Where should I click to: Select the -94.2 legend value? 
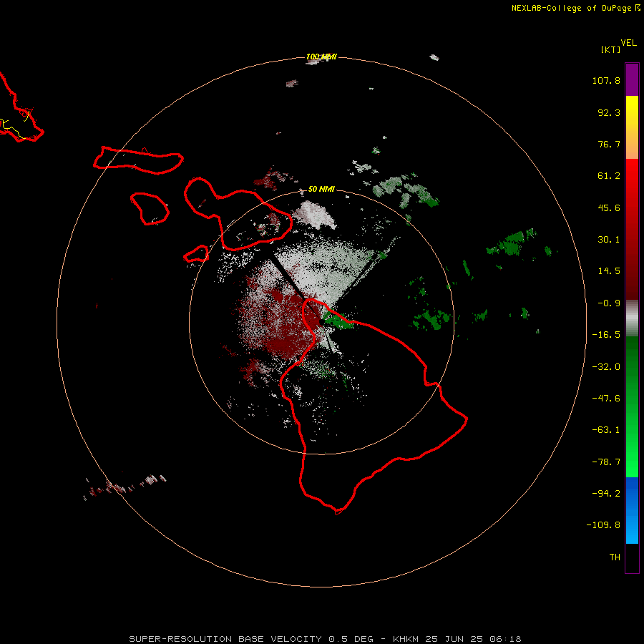pos(606,493)
